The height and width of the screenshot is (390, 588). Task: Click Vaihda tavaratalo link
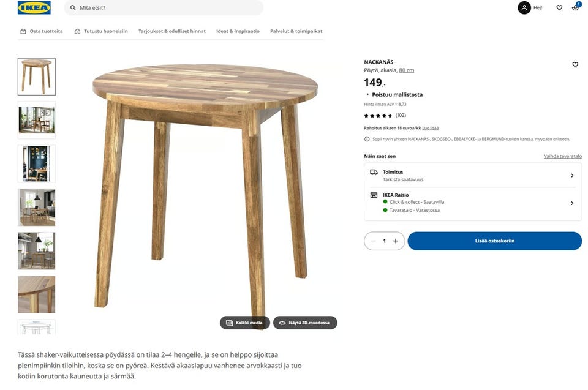tap(562, 156)
